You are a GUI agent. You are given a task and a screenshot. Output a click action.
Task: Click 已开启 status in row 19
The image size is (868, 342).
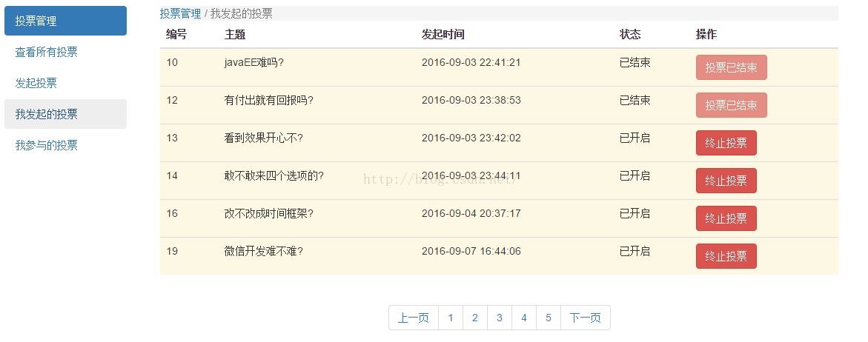[635, 252]
